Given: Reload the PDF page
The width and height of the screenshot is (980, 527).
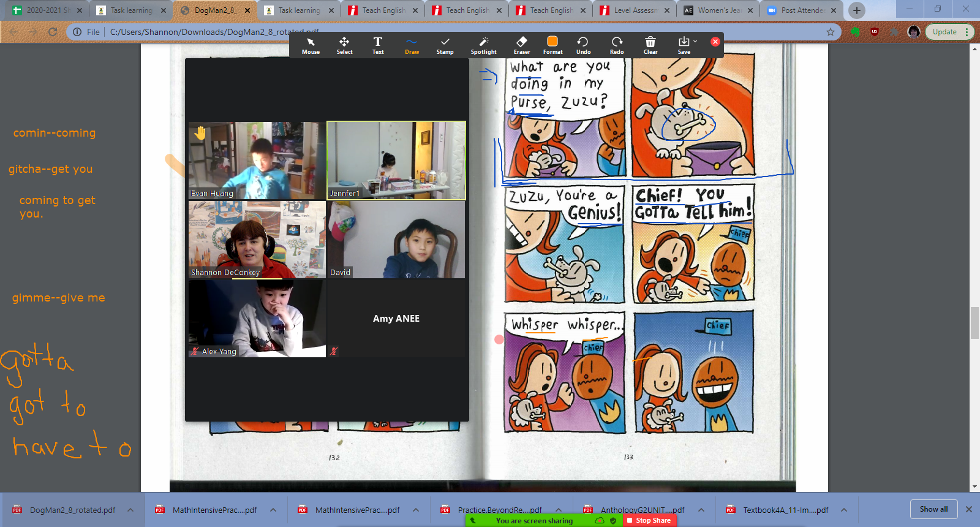Looking at the screenshot, I should (53, 32).
